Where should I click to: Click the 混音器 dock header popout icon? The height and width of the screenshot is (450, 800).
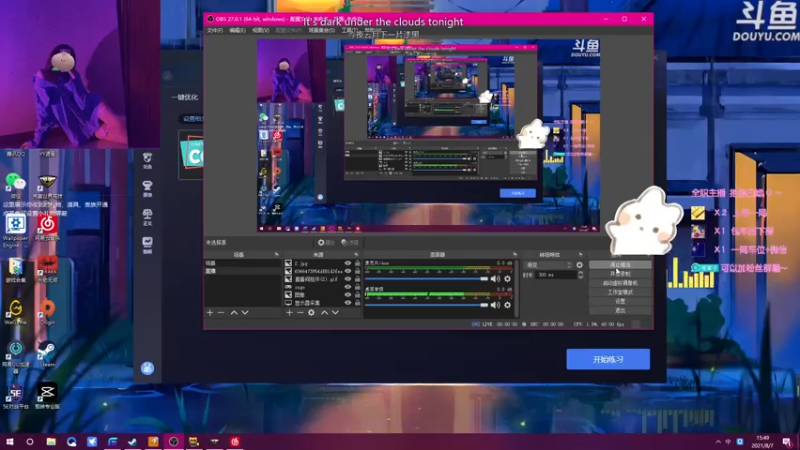[x=515, y=254]
